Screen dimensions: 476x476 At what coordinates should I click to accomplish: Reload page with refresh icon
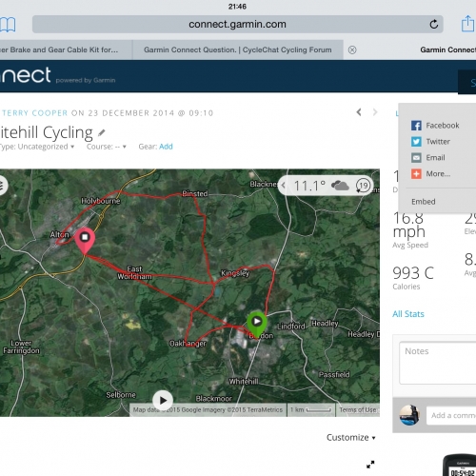pyautogui.click(x=434, y=24)
